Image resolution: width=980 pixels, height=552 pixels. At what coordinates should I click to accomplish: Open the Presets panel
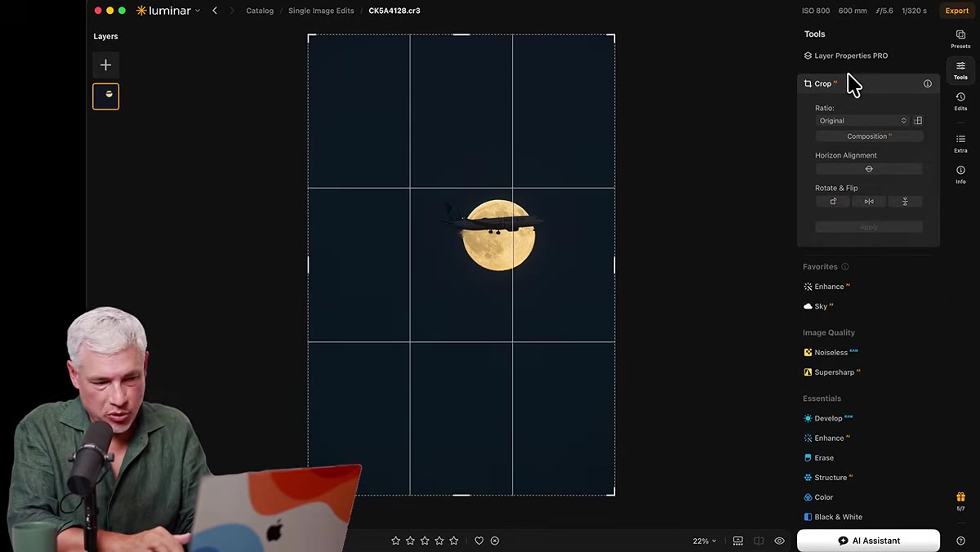[960, 38]
